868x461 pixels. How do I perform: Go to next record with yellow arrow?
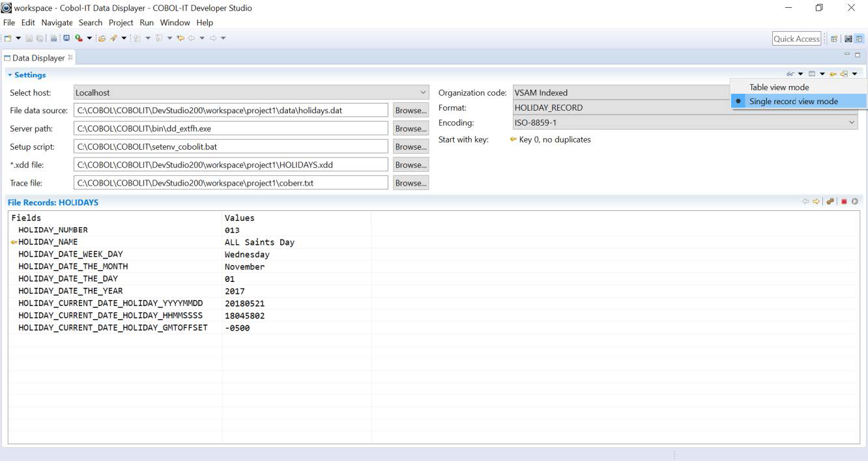click(815, 202)
